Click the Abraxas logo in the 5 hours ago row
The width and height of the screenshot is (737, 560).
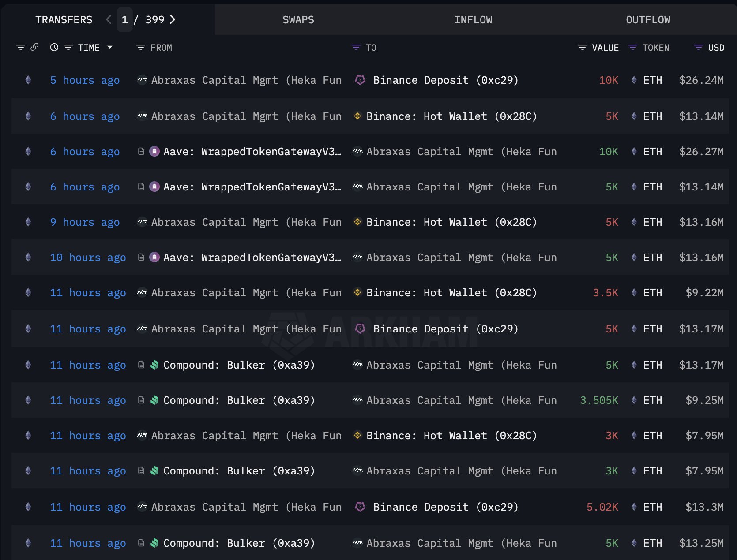coord(142,80)
